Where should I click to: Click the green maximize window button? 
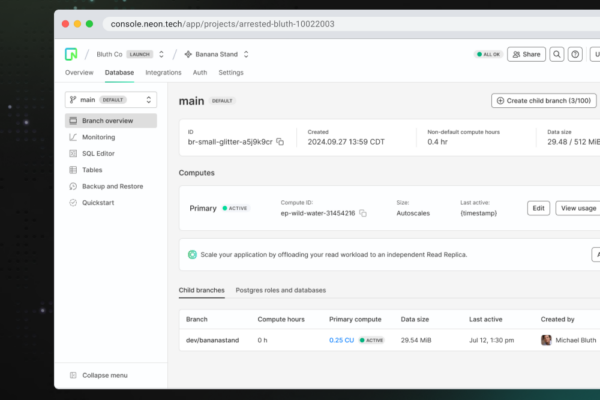[x=89, y=24]
